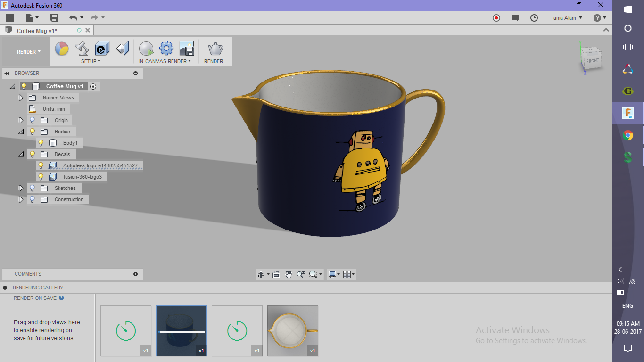Collapse the Coffee Mug v1 root node
The image size is (644, 362).
pyautogui.click(x=12, y=86)
